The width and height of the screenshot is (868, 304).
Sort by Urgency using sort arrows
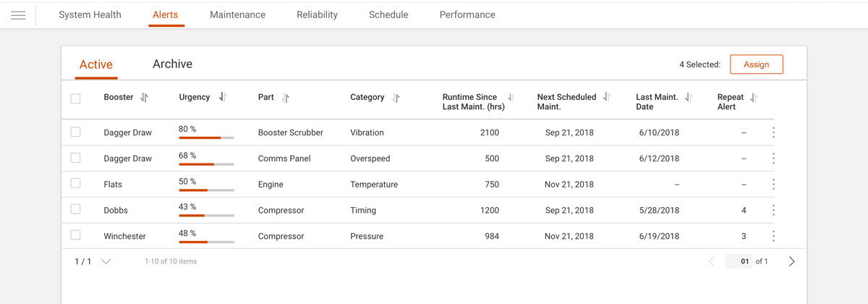[x=223, y=97]
